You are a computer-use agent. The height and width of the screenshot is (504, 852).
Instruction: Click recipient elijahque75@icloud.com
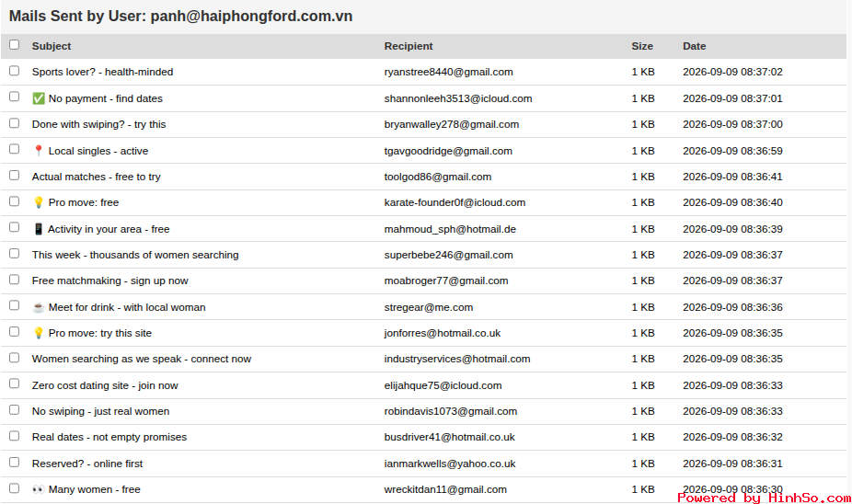coord(443,385)
